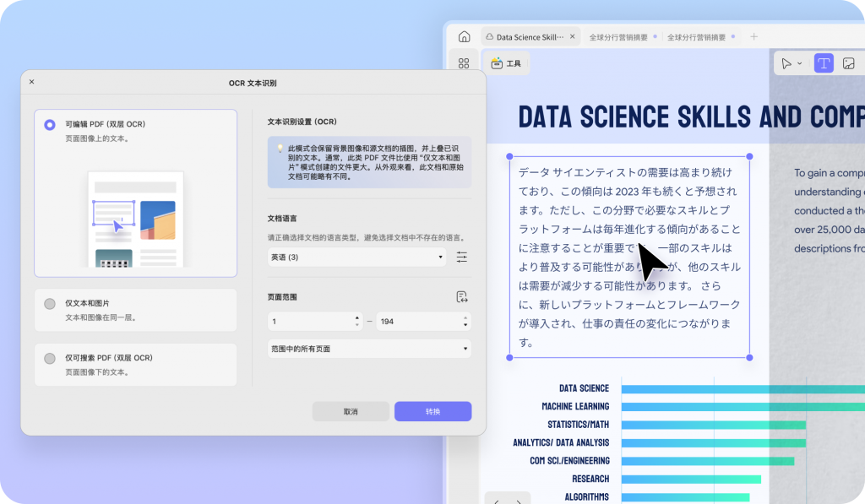Click the RESEARCH chart label
This screenshot has width=865, height=504.
click(590, 480)
